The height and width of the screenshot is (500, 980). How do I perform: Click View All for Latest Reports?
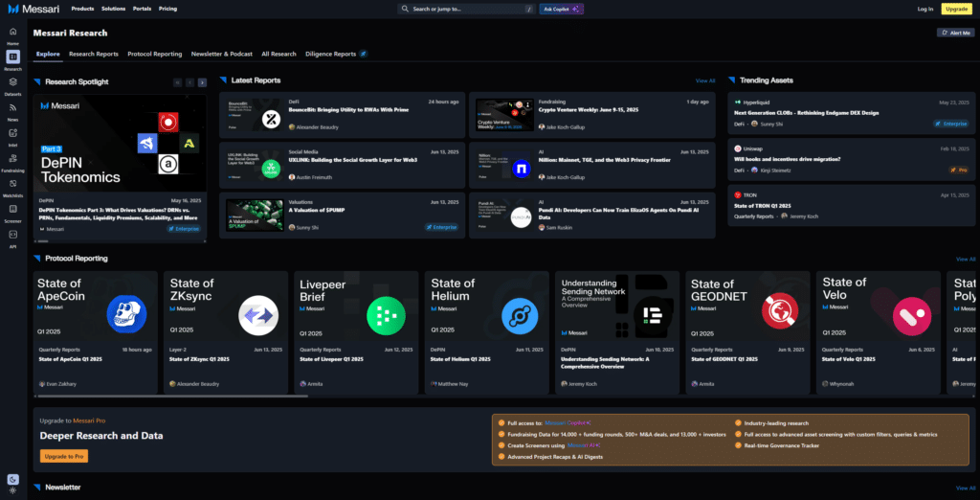click(705, 80)
